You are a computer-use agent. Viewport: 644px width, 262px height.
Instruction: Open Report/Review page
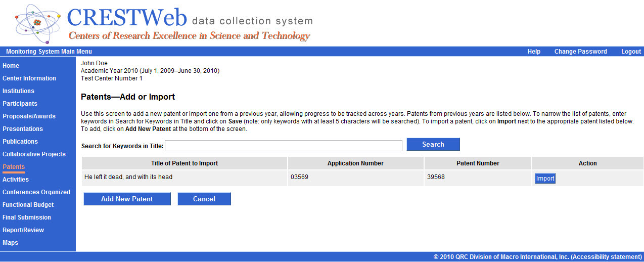click(23, 230)
